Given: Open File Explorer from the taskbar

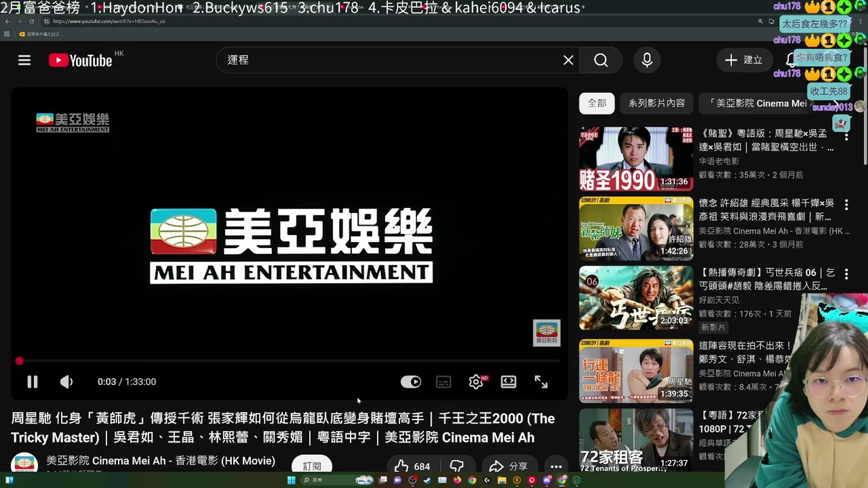Looking at the screenshot, I should [x=502, y=481].
